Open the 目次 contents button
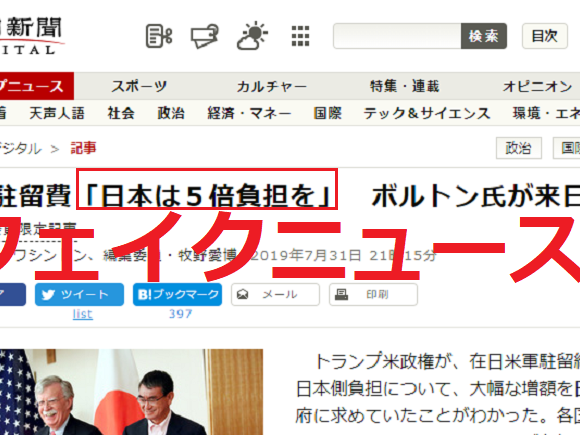Screen dimensions: 580x435 tap(544, 36)
